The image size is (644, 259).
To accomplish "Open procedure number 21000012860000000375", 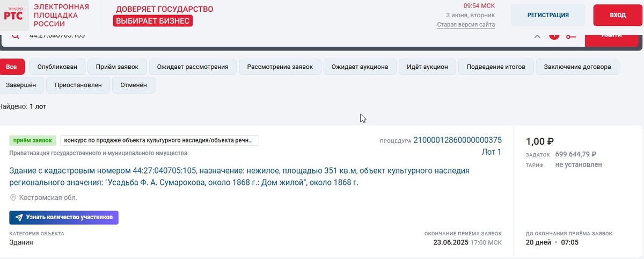I will pyautogui.click(x=457, y=140).
